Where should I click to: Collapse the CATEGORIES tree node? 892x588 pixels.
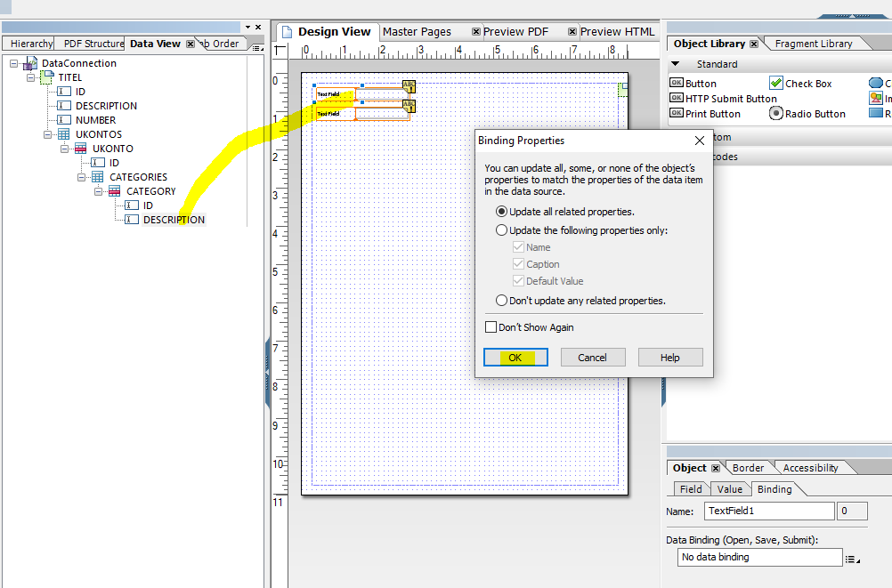81,177
